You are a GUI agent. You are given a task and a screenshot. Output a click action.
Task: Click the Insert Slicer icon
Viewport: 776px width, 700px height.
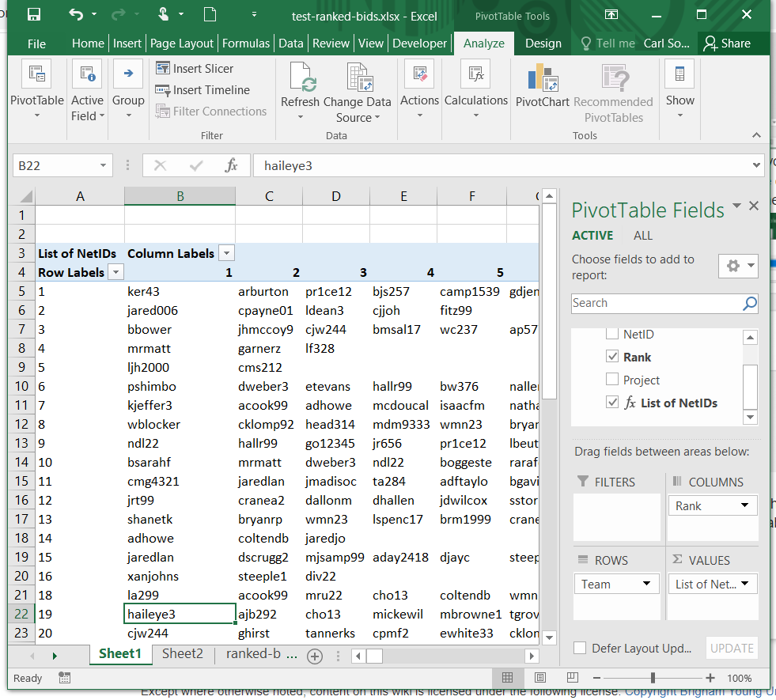pyautogui.click(x=164, y=69)
